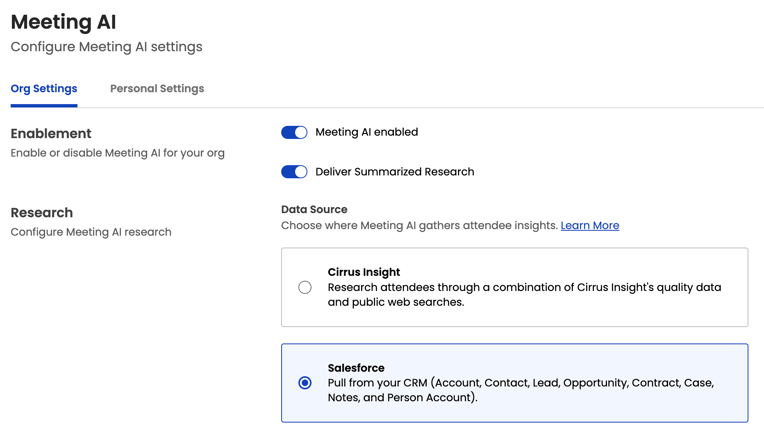
Task: Click the Enablement section heading
Action: point(51,134)
